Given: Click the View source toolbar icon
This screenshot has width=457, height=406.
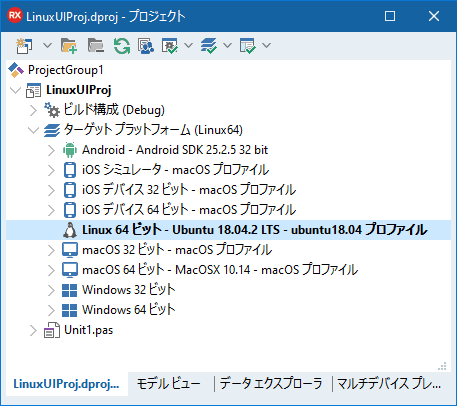Looking at the screenshot, I should click(146, 46).
